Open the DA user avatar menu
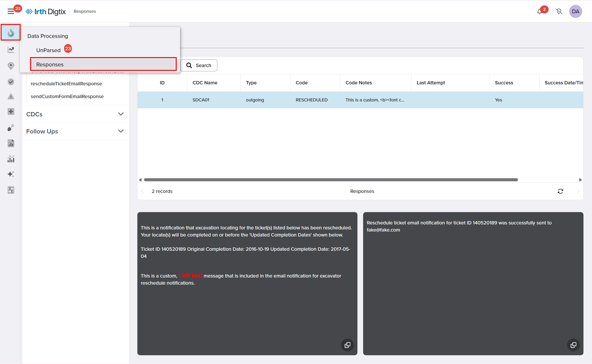The image size is (592, 364). (575, 12)
